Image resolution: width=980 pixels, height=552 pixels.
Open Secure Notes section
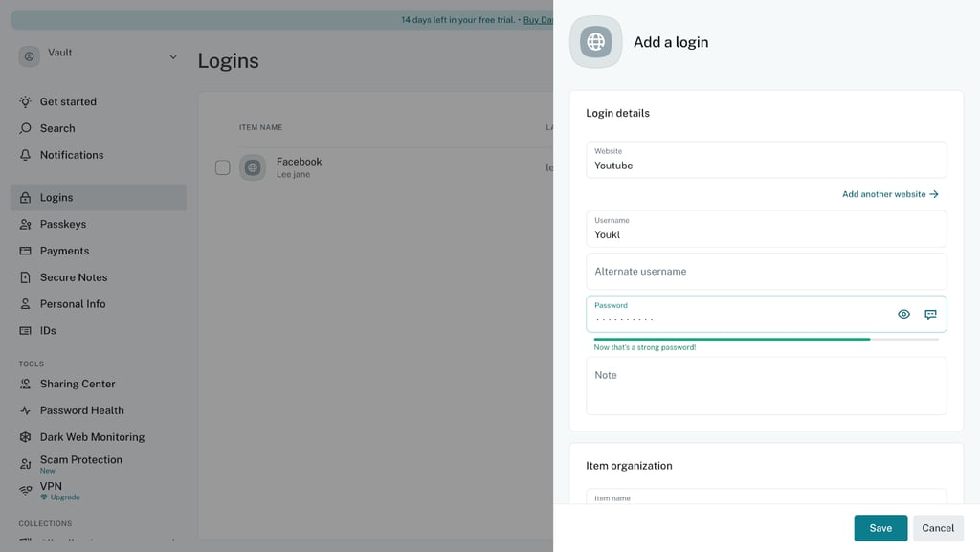(x=99, y=277)
